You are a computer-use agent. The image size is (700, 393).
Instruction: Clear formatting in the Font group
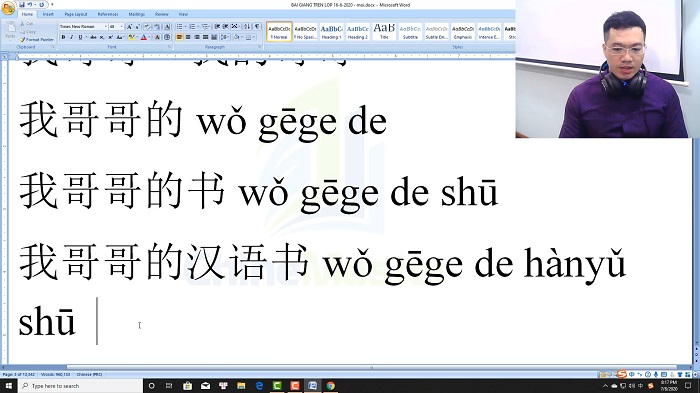[147, 26]
